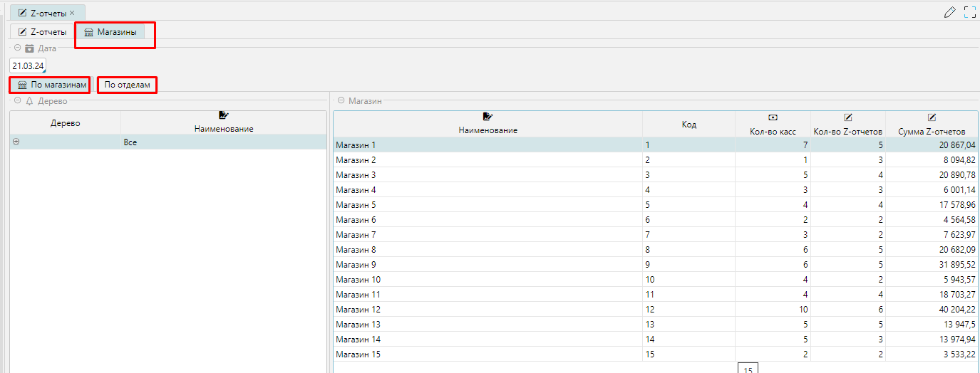
Task: Open the Магазины tab
Action: coord(110,32)
